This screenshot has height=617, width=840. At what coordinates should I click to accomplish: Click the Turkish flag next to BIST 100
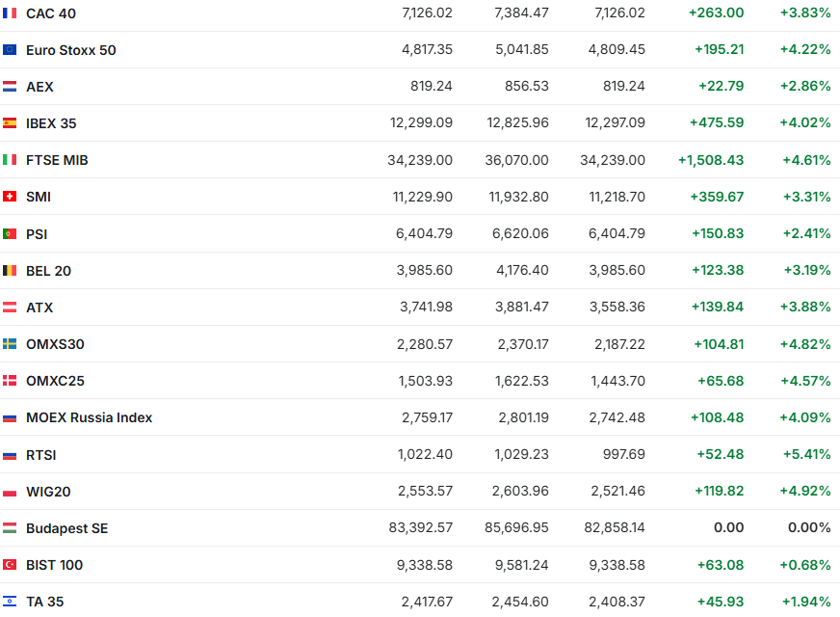10,565
